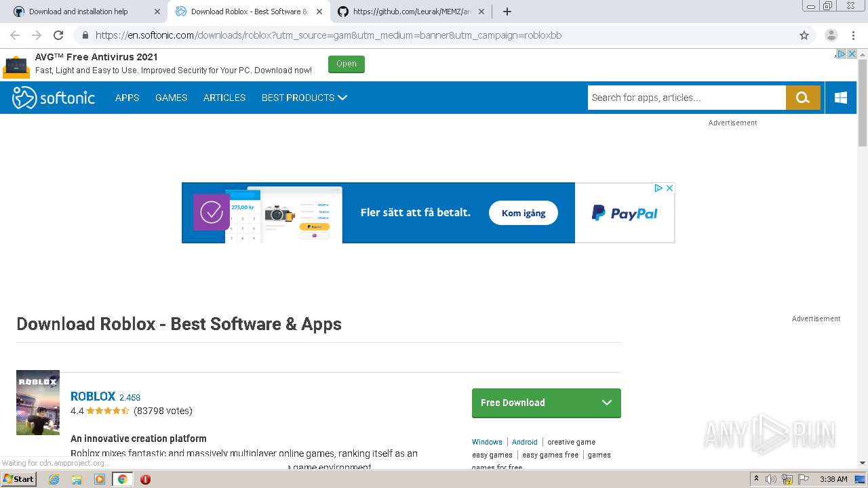868x488 pixels.
Task: Click the browser forward arrow
Action: coord(37,35)
